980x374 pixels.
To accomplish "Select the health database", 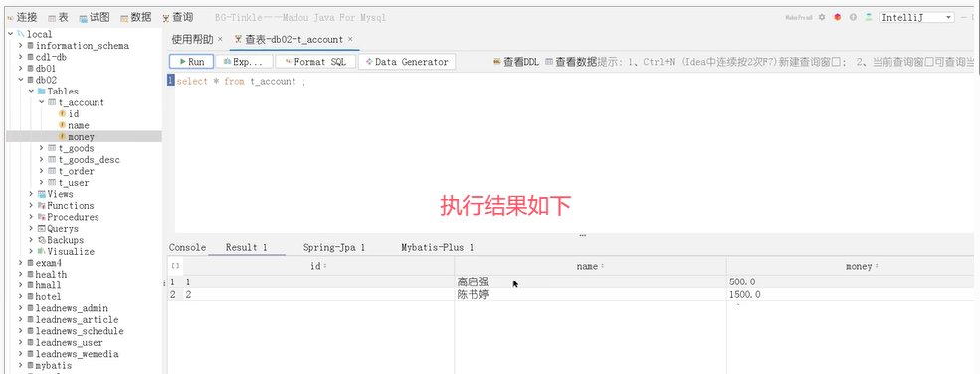I will click(46, 275).
